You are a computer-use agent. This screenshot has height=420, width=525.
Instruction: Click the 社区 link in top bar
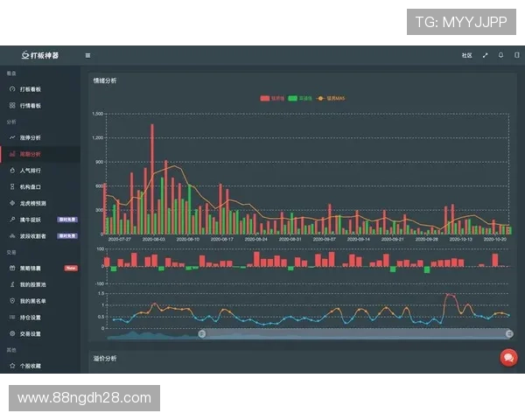coord(466,54)
